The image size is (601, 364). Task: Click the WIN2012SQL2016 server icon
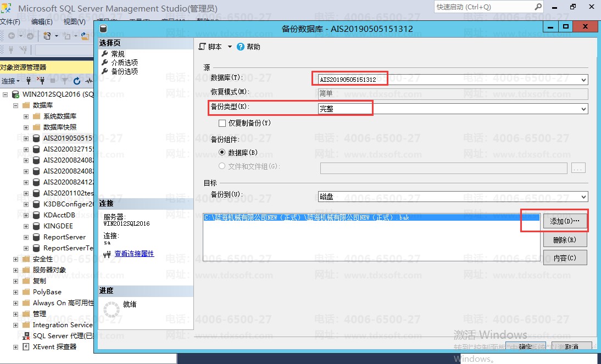pyautogui.click(x=16, y=94)
